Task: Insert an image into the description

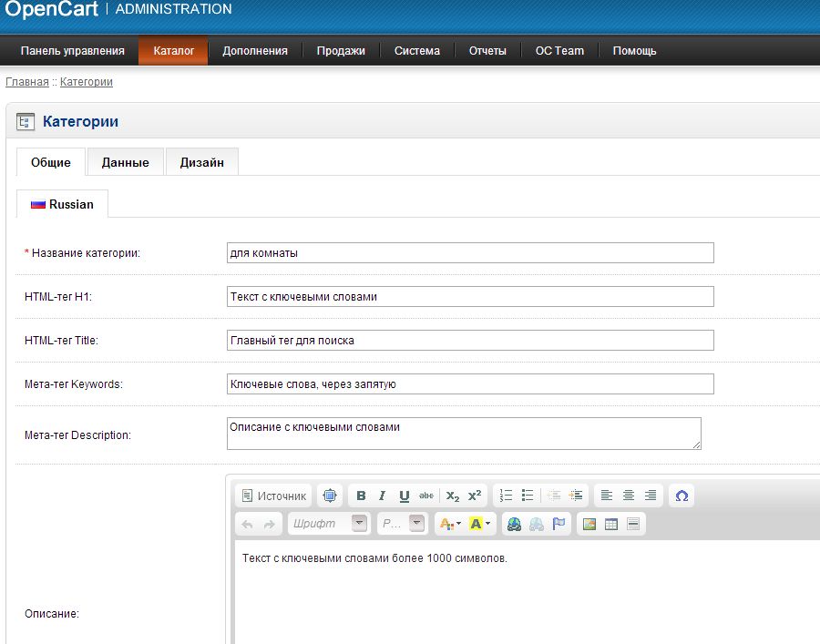Action: coord(589,524)
